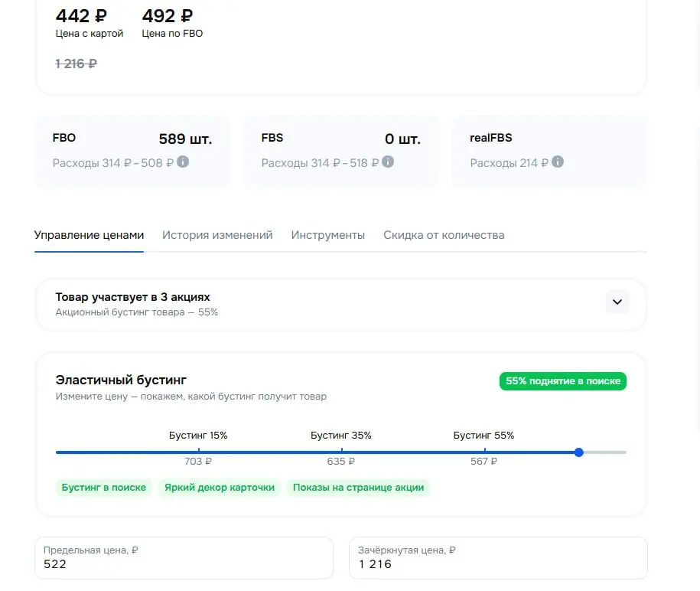
Task: Click the '55% поднятие в поиске' badge
Action: point(563,381)
